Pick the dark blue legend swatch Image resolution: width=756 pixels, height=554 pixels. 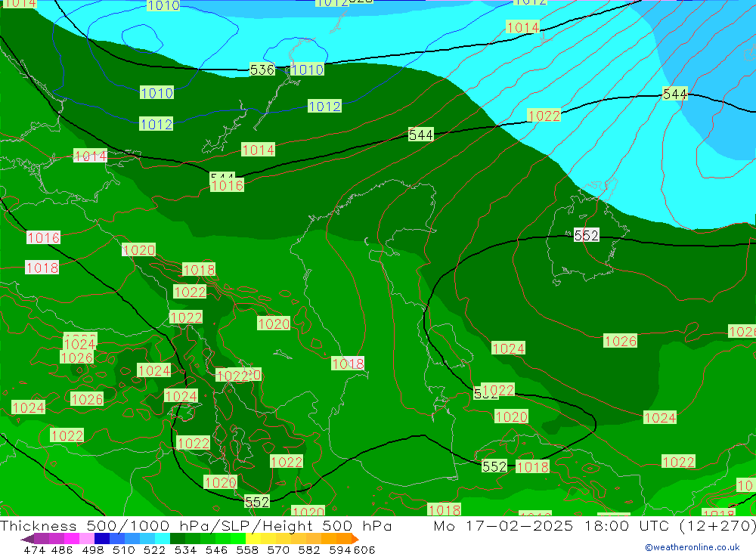(x=102, y=539)
